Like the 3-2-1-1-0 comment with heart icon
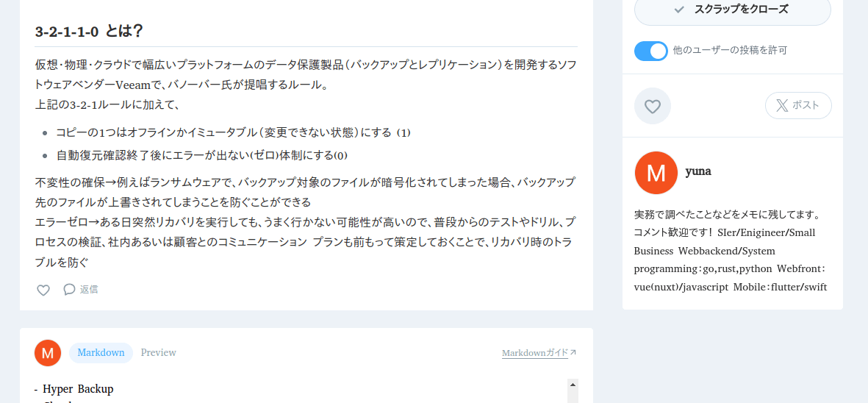The image size is (868, 403). pyautogui.click(x=43, y=290)
